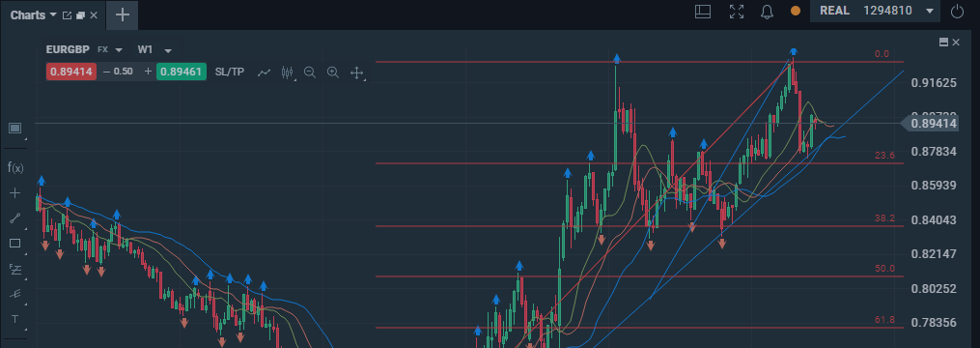Click the duplicate windows icon on Charts tab
The width and height of the screenshot is (980, 348).
click(x=81, y=15)
